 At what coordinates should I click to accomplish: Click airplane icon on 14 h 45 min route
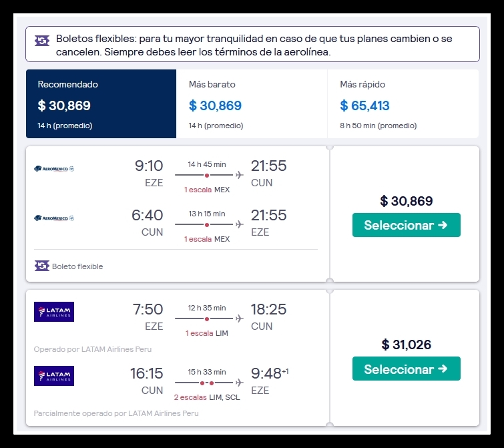click(x=239, y=175)
